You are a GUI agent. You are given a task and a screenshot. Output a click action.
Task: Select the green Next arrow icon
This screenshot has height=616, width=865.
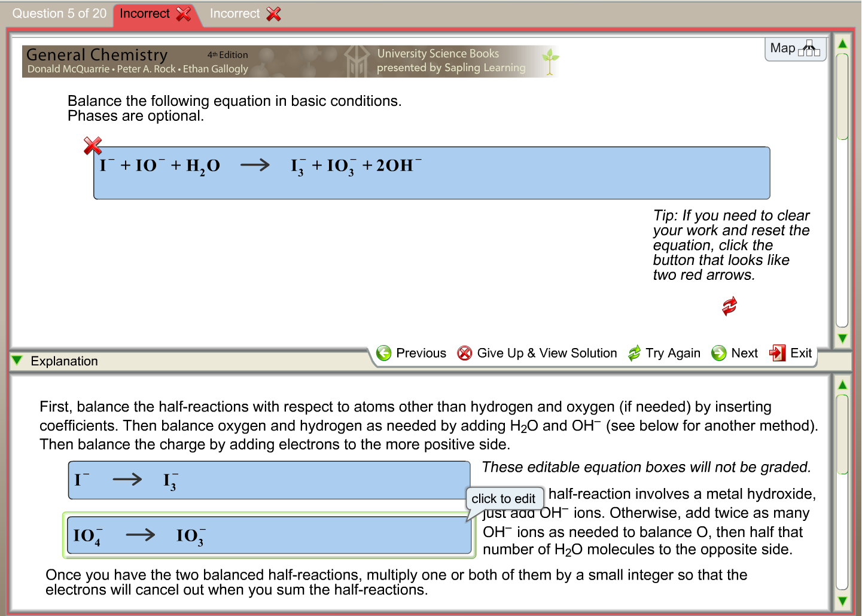pyautogui.click(x=718, y=353)
